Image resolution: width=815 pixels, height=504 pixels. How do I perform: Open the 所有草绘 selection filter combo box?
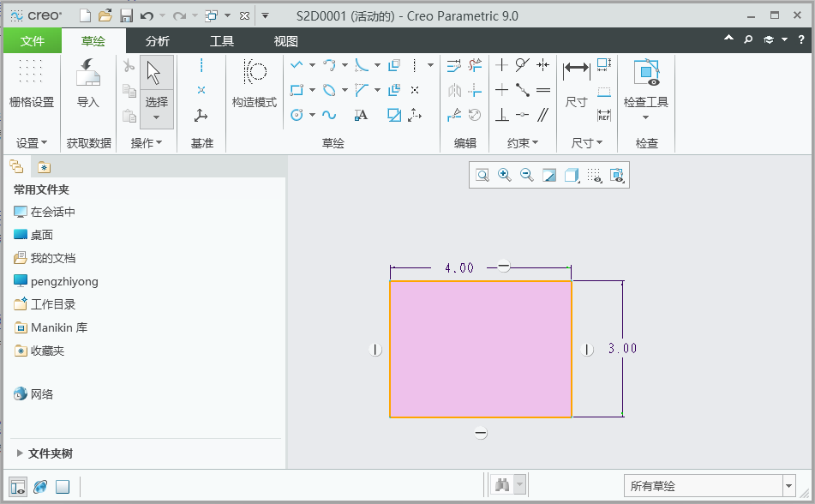pos(710,486)
